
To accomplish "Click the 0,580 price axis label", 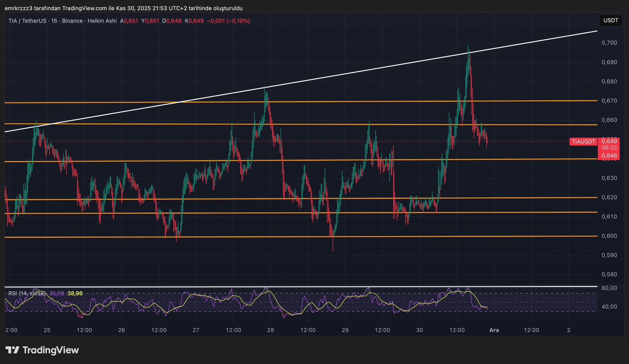I will tap(609, 274).
